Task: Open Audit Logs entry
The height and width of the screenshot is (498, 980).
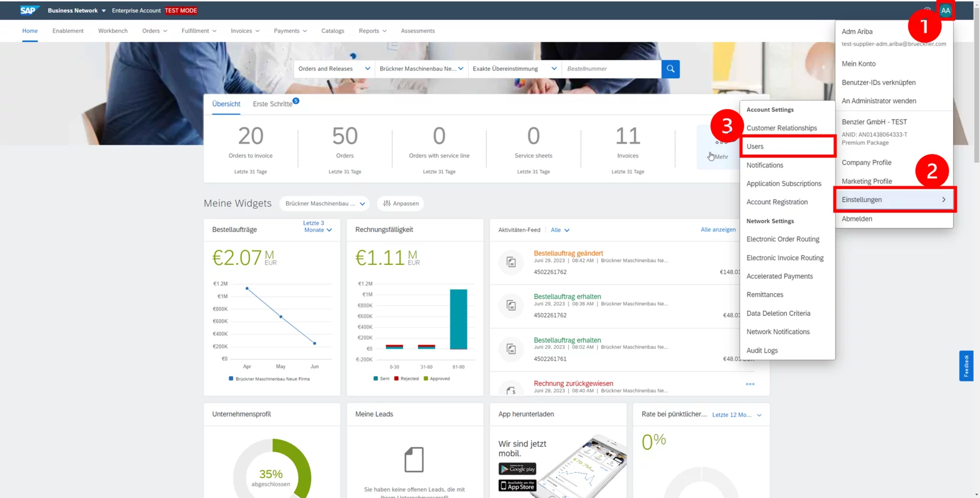Action: tap(762, 350)
